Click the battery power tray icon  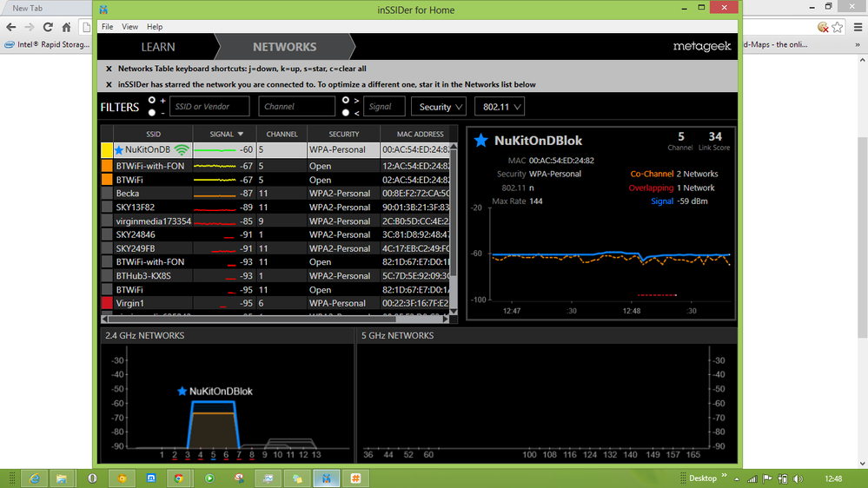(783, 478)
